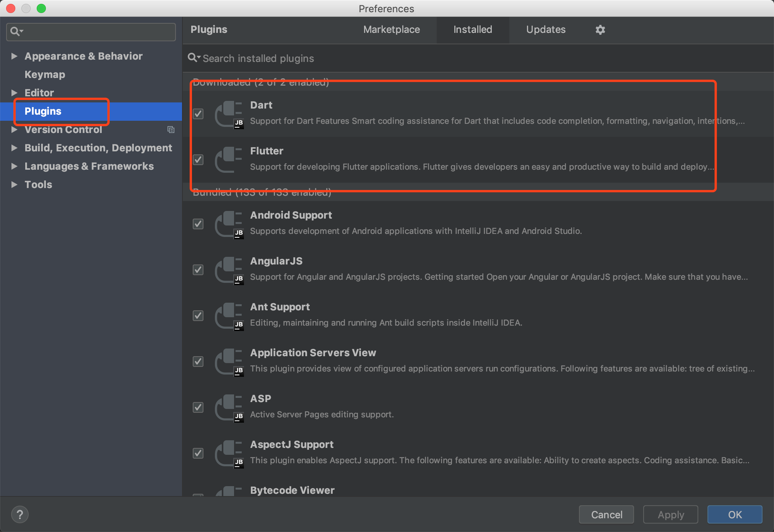Disable the AspectJ Support plugin checkbox
Screen dimensions: 774x532
[x=198, y=453]
